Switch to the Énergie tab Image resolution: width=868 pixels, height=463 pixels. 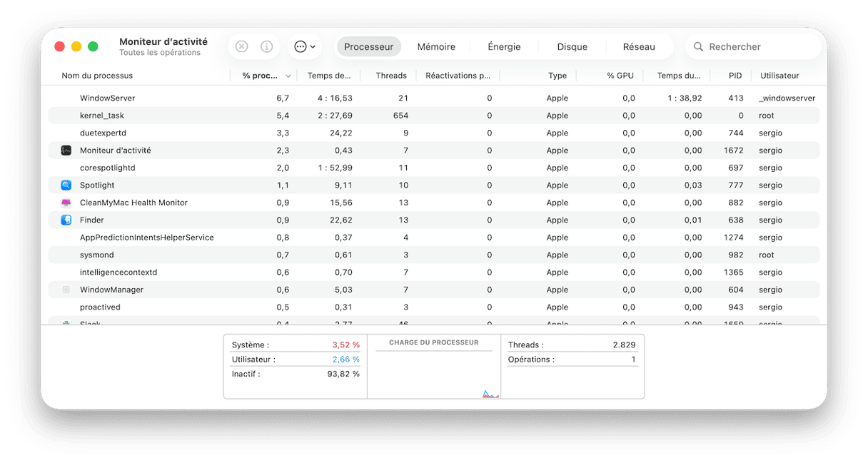(504, 46)
